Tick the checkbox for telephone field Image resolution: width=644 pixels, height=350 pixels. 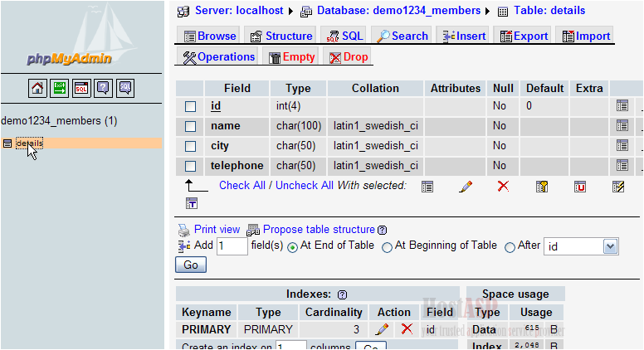point(190,166)
